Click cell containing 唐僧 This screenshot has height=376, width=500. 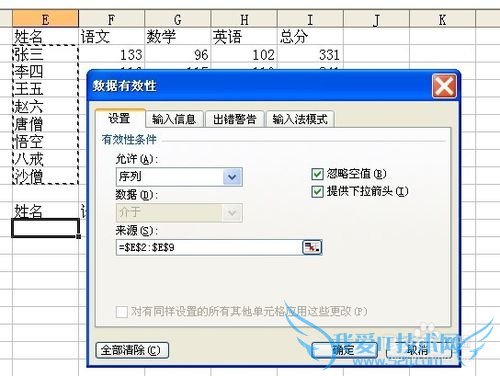[x=45, y=124]
